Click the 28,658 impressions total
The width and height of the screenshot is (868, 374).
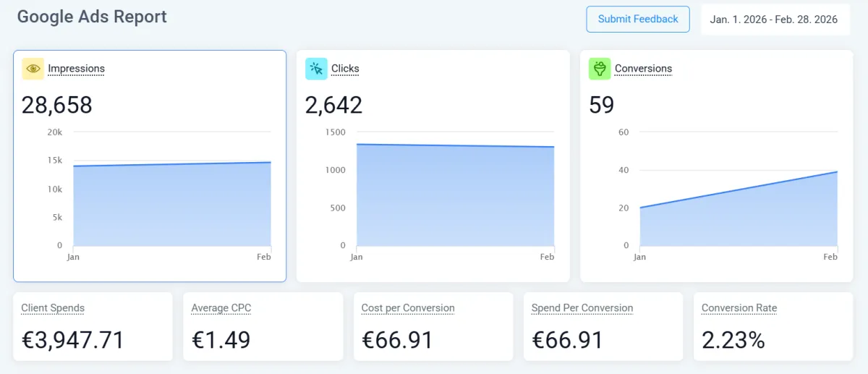pos(57,106)
